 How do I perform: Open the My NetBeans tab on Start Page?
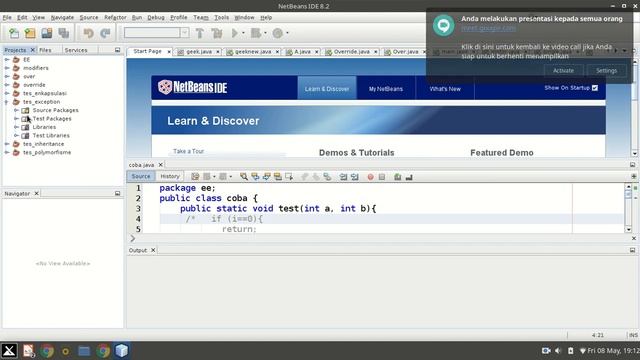click(386, 89)
